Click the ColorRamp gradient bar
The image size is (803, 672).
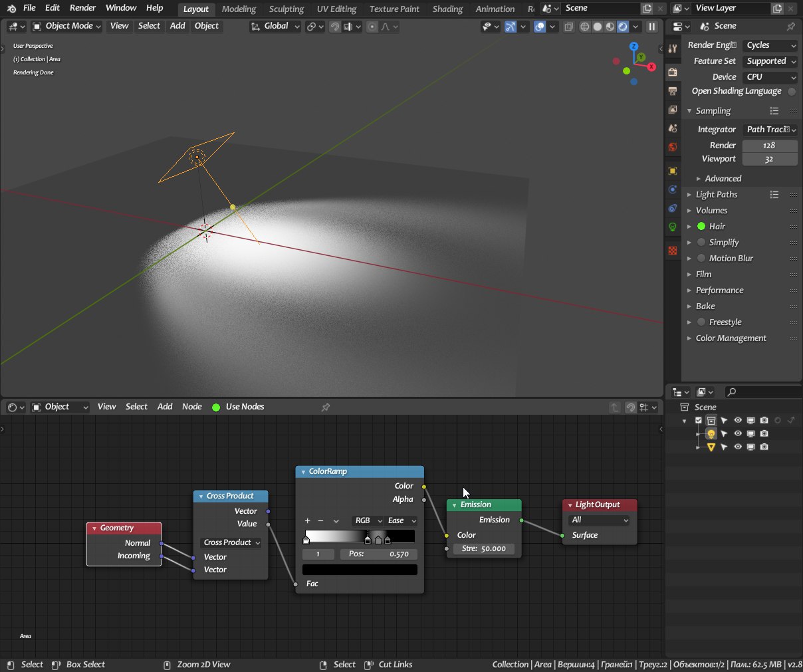point(360,536)
